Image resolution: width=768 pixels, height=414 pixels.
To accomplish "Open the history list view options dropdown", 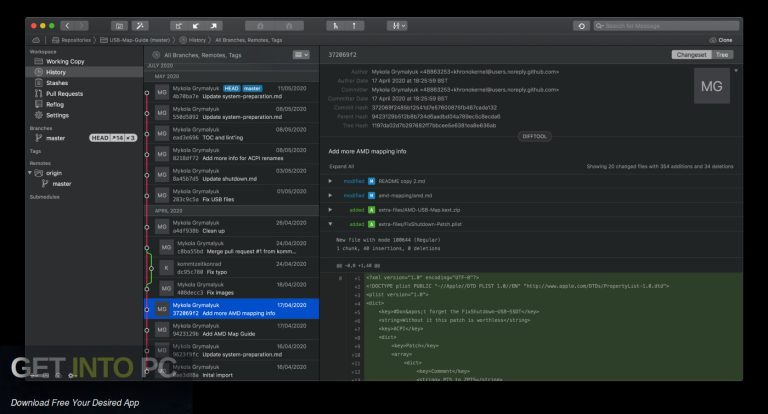I will [x=300, y=54].
